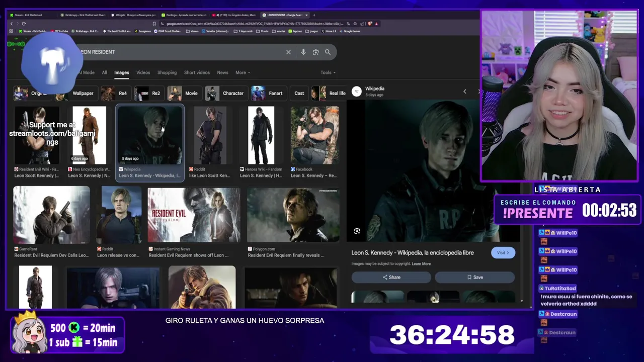The height and width of the screenshot is (362, 644).
Task: Click the Lens icon on preview image
Action: pos(357,231)
